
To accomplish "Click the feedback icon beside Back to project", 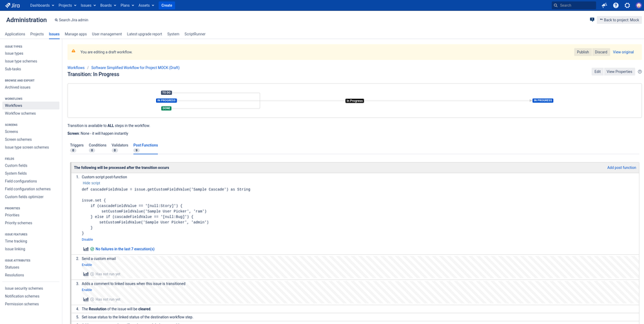I will (592, 20).
